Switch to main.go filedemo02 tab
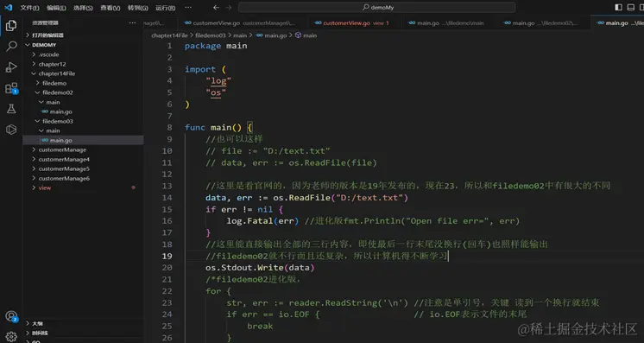The image size is (644, 343). (543, 23)
